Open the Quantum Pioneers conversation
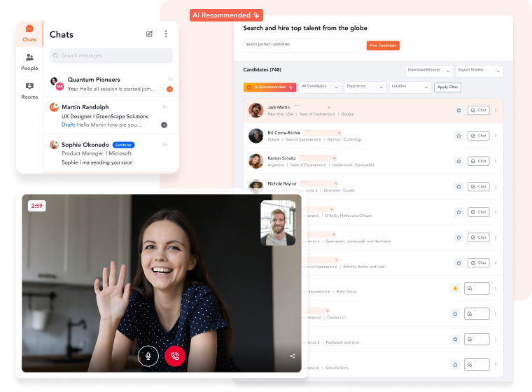This screenshot has height=392, width=532. pos(111,84)
